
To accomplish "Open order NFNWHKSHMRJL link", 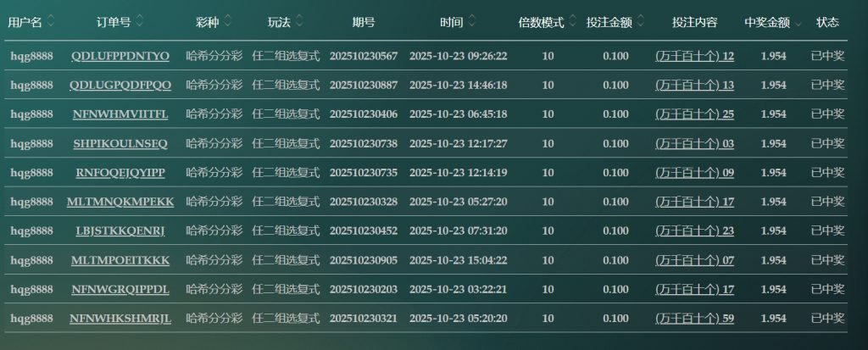I will [120, 319].
